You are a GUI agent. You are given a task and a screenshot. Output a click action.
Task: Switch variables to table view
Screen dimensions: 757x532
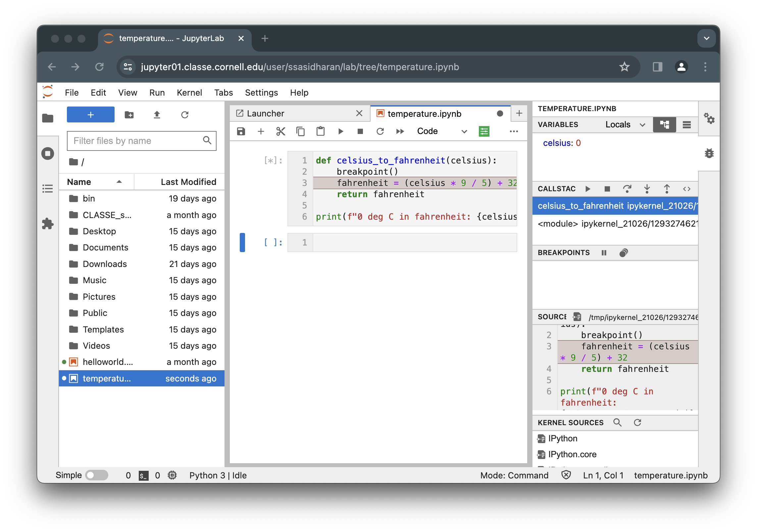[x=687, y=124]
